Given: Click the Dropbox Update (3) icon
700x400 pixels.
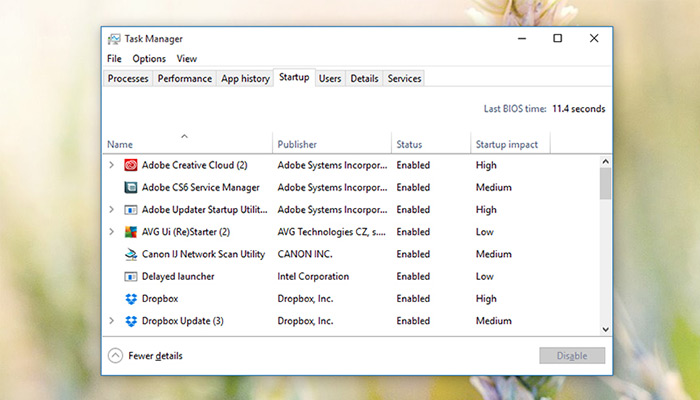Looking at the screenshot, I should (131, 321).
